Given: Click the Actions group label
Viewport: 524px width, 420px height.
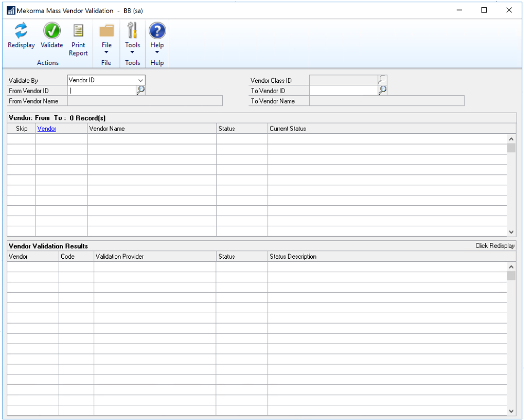Looking at the screenshot, I should click(48, 63).
